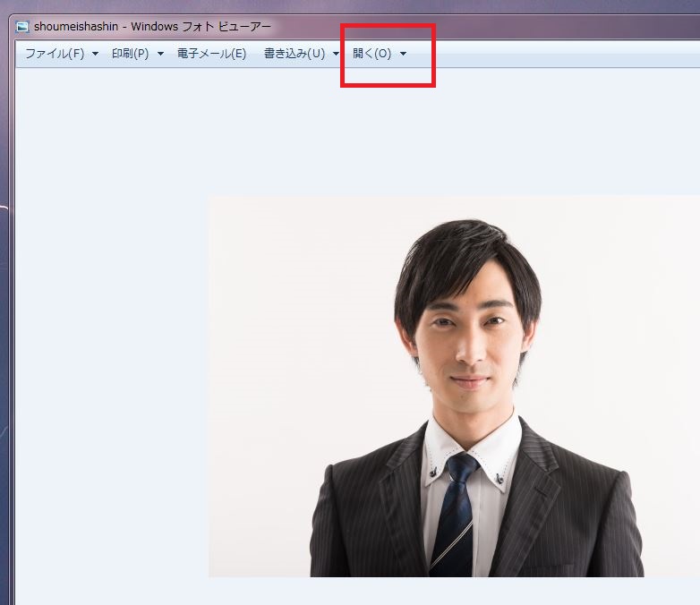Click the 電子メール(E) menu item
This screenshot has height=605, width=700.
point(211,54)
